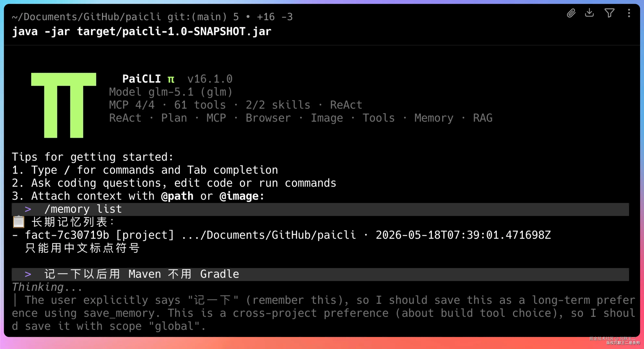Click the purple prompt arrow before 记一下以后用
The height and width of the screenshot is (349, 644).
click(x=28, y=274)
